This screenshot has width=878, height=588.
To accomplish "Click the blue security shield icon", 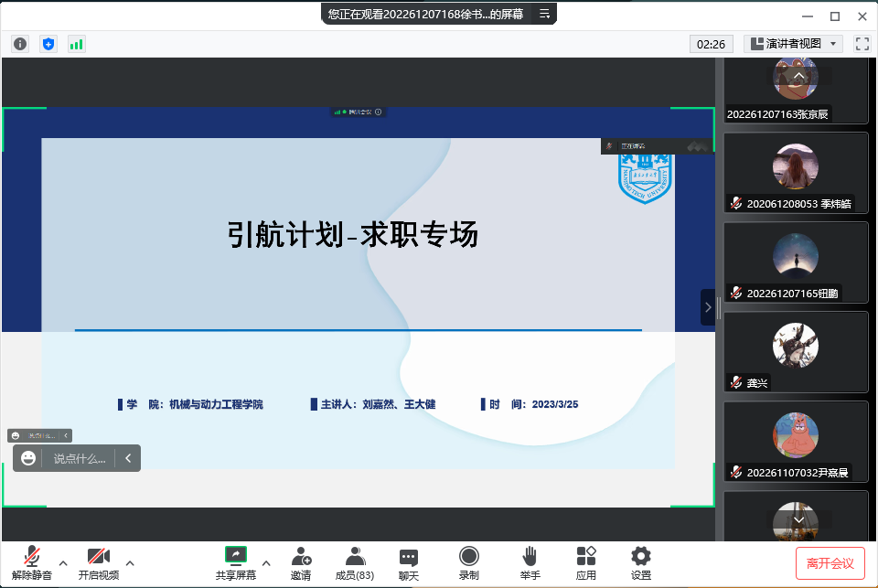I will click(48, 43).
